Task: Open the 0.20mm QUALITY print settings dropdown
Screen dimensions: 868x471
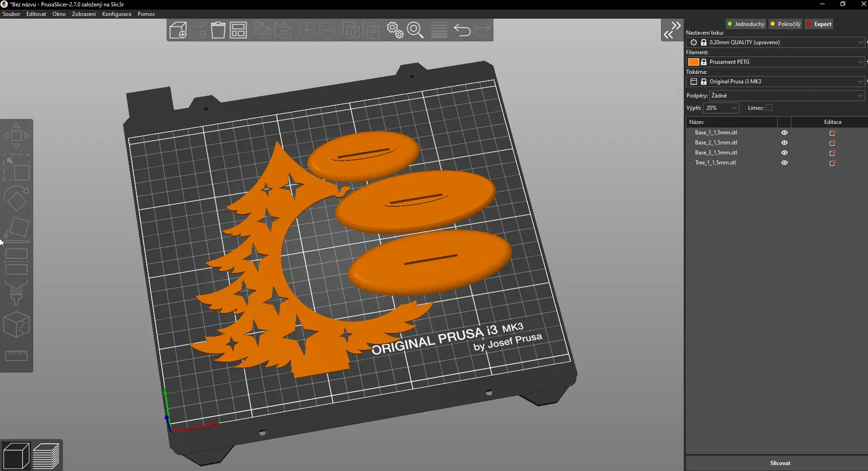Action: 775,42
